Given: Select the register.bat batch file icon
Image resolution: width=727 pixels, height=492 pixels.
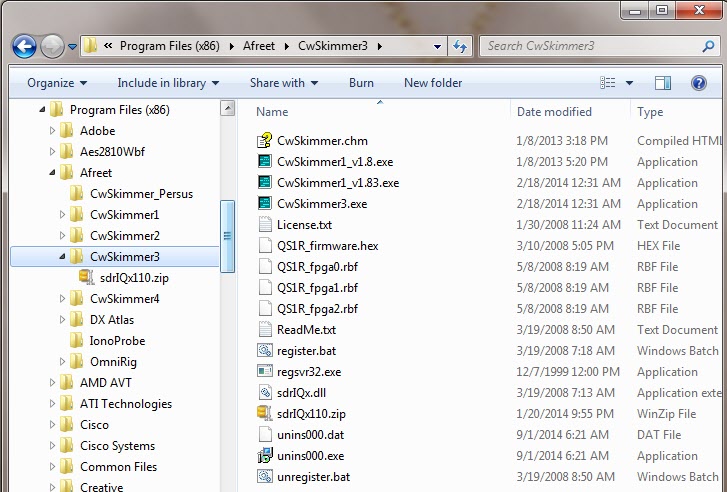Looking at the screenshot, I should [x=265, y=350].
